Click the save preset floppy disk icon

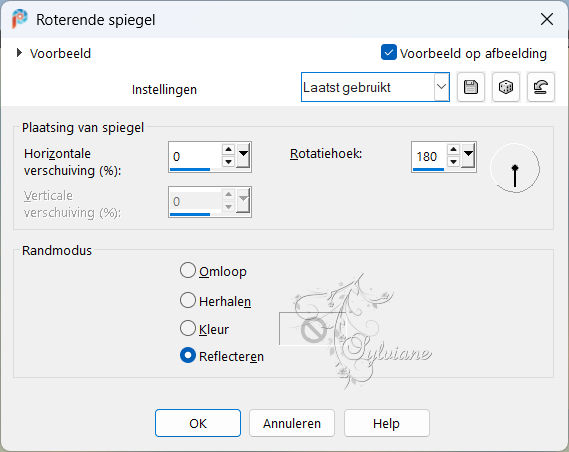pyautogui.click(x=471, y=87)
